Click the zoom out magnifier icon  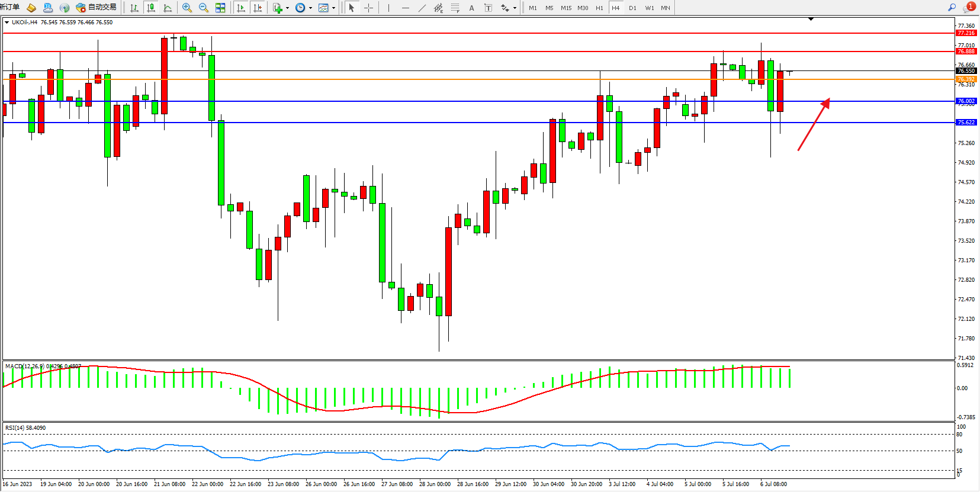204,8
